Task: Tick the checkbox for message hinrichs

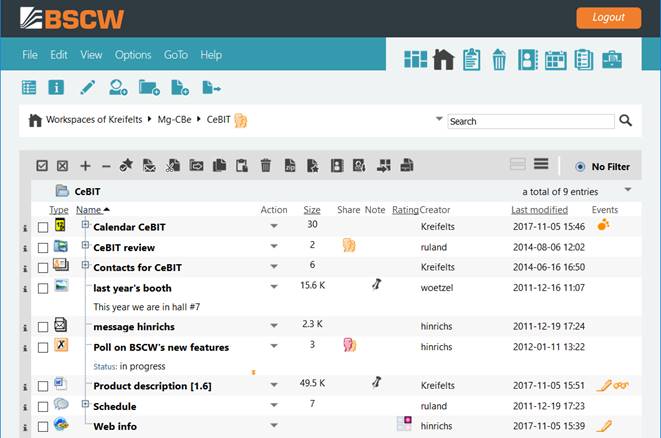Action: click(43, 327)
